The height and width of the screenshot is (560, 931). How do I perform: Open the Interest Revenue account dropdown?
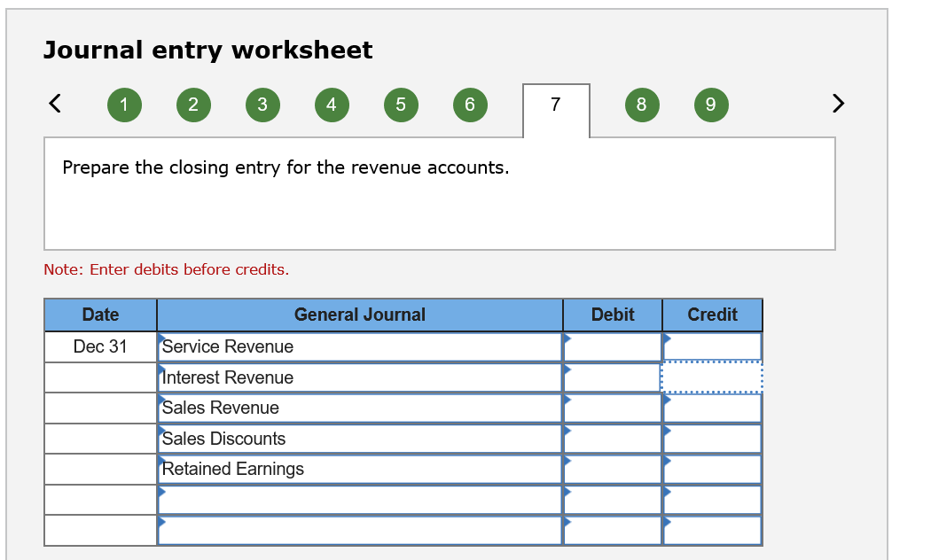click(x=360, y=377)
